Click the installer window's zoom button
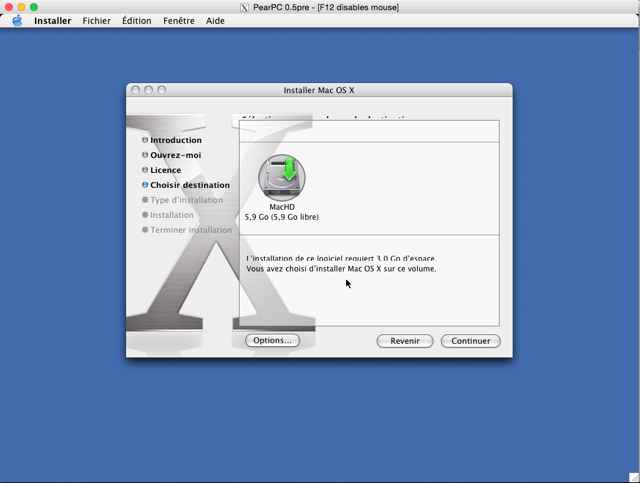 (x=162, y=90)
